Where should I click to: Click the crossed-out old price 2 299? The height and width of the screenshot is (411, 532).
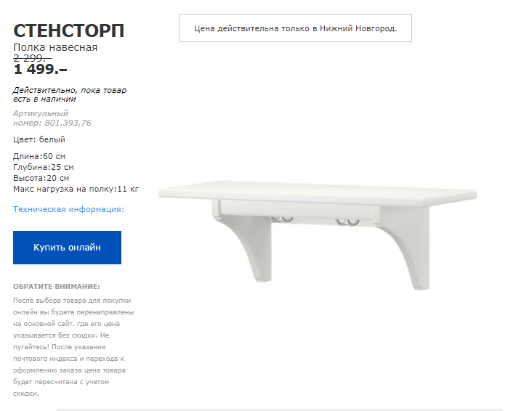point(33,58)
